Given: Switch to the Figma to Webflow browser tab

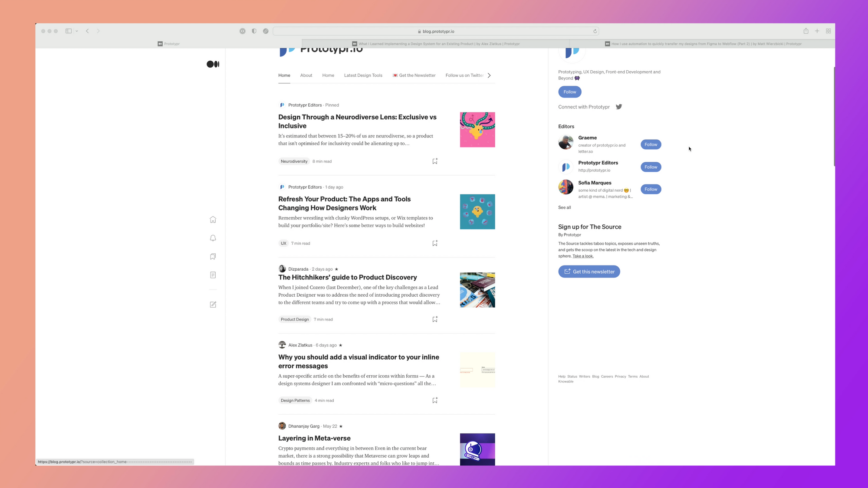Looking at the screenshot, I should click(702, 44).
